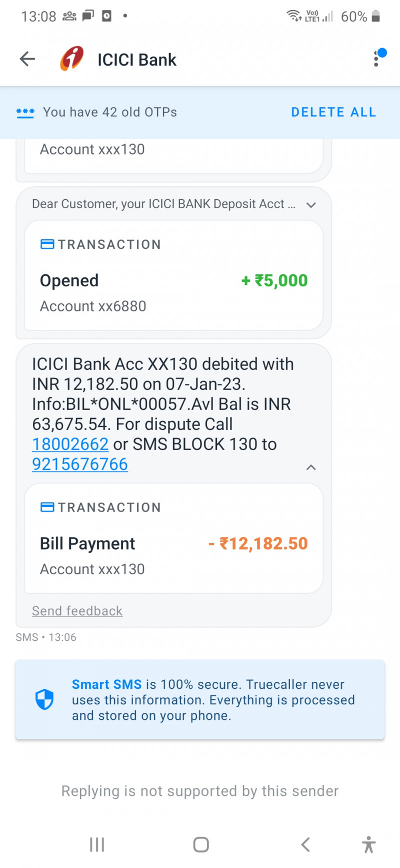400x868 pixels.
Task: Tap the old OTPs asterisk icon
Action: (25, 113)
